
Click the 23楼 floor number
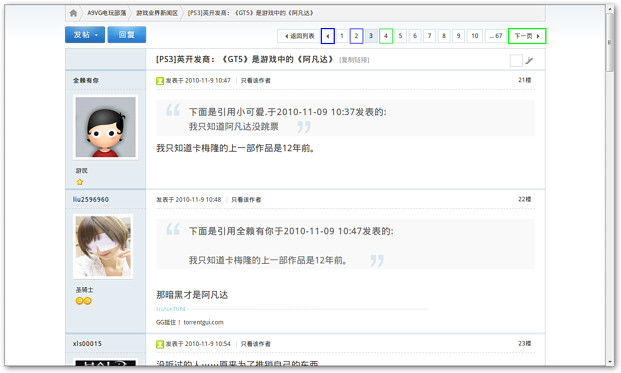tap(525, 343)
